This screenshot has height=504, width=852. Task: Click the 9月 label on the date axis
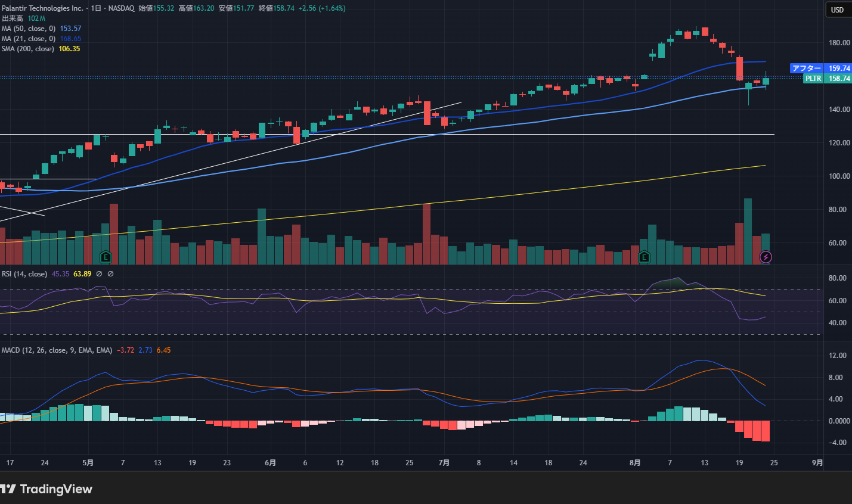(x=817, y=463)
